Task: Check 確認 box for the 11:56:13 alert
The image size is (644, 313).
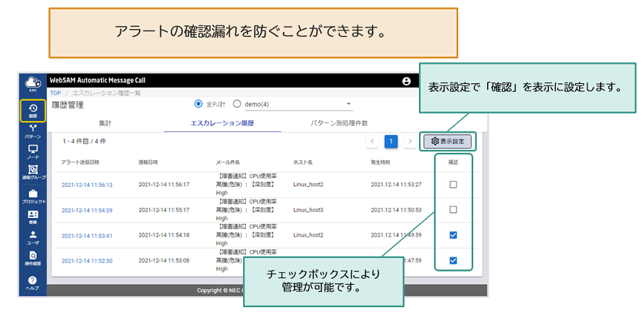Action: click(453, 185)
